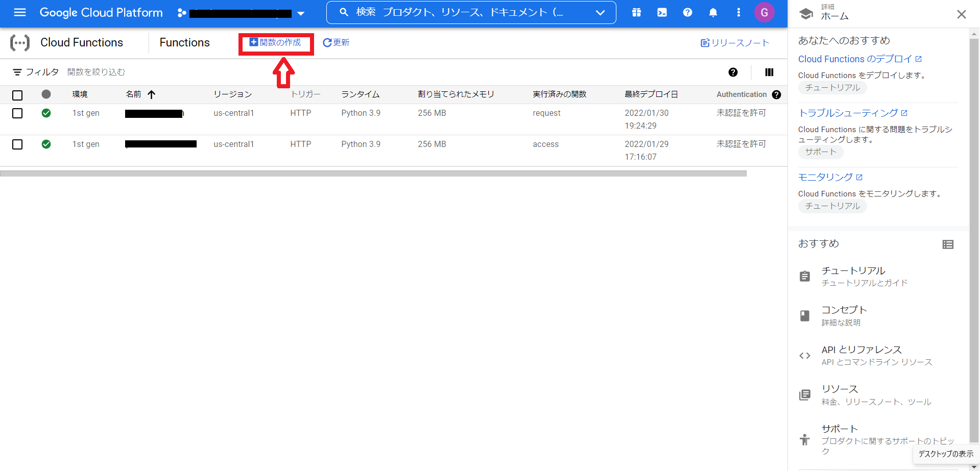Open リソース section

[x=876, y=395]
